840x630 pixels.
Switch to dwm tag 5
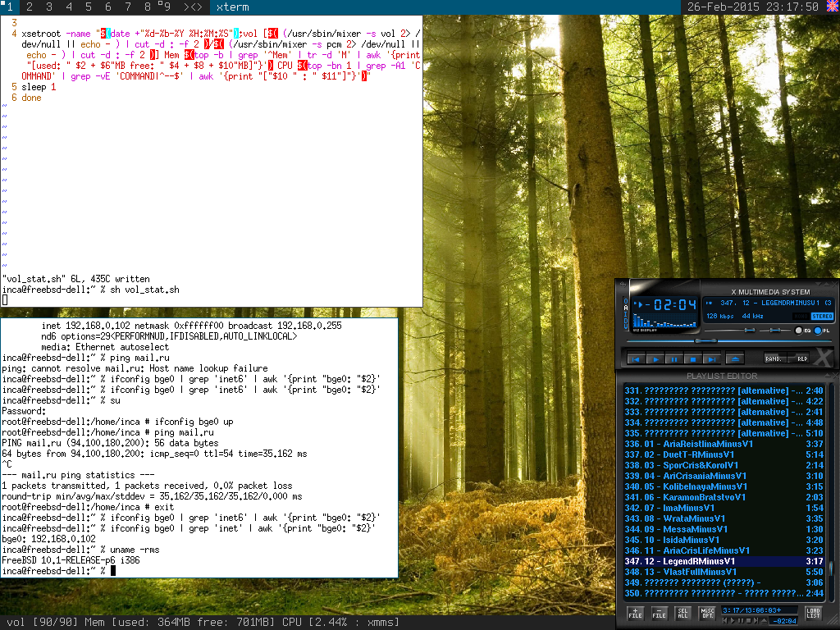tap(89, 7)
